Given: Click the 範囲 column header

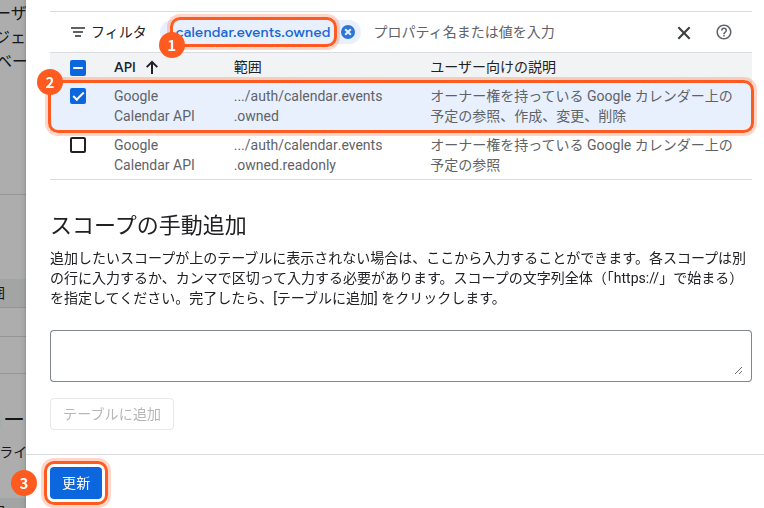Looking at the screenshot, I should pyautogui.click(x=248, y=67).
